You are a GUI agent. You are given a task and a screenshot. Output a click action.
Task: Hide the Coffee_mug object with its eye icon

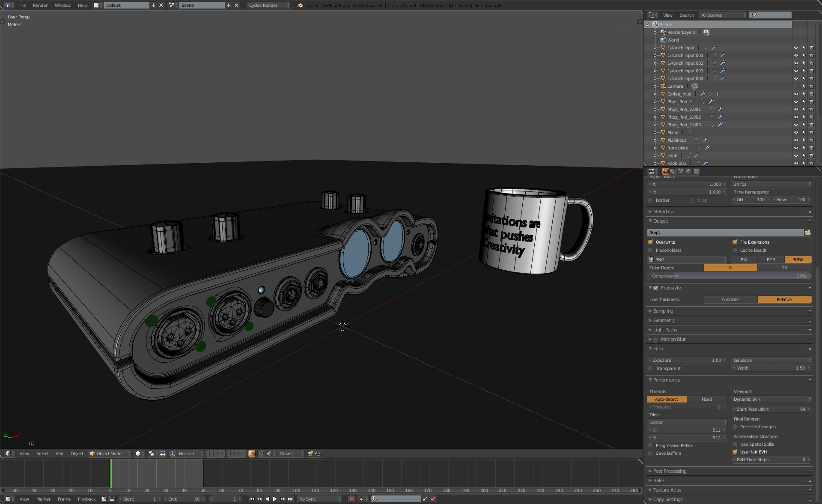[x=796, y=94]
